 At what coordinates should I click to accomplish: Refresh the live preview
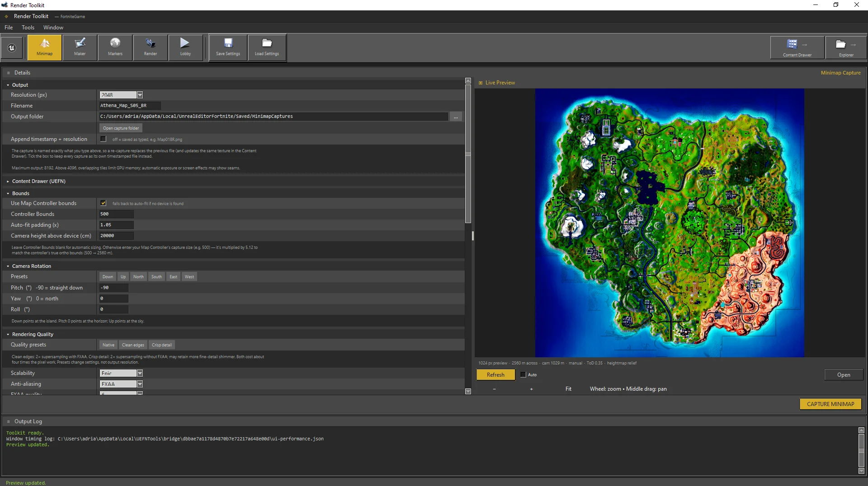click(x=495, y=375)
